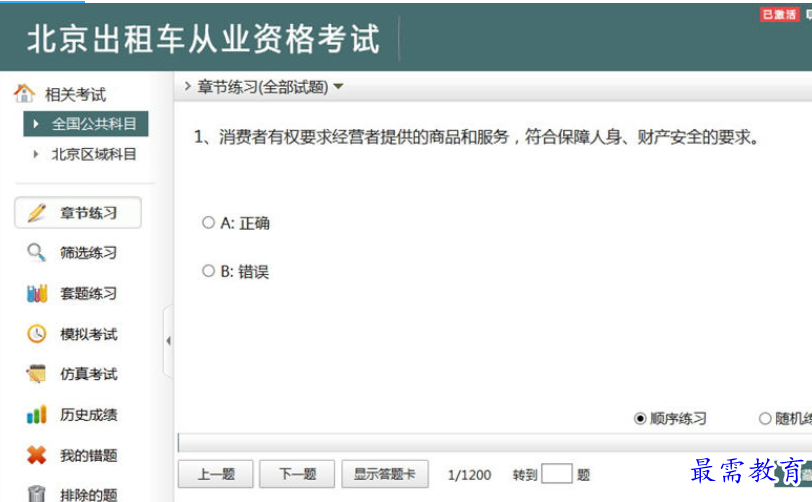The image size is (812, 502).
Task: Open 历史成绩 in the sidebar
Action: pos(89,414)
